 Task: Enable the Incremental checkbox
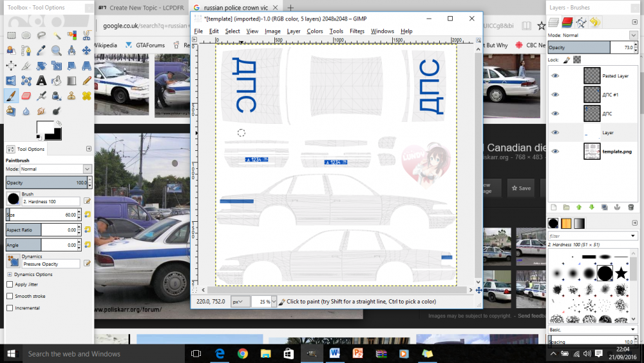tap(10, 308)
